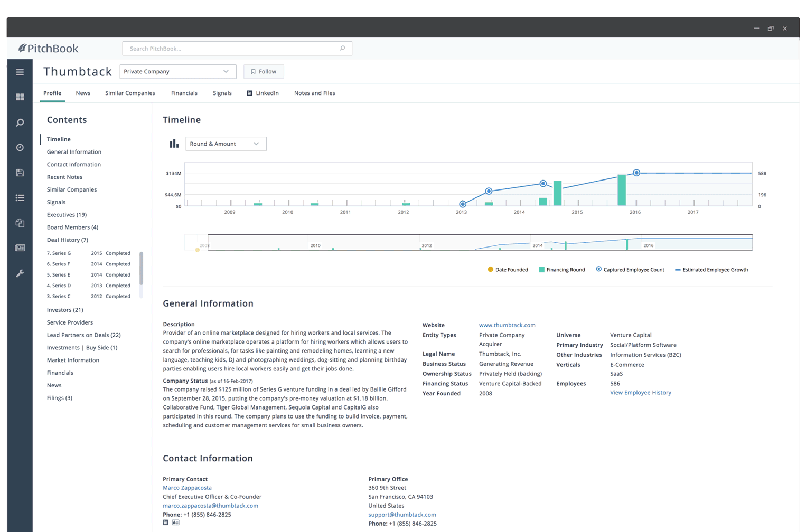The image size is (806, 532).
Task: Click the saved items floppy icon
Action: pyautogui.click(x=20, y=173)
